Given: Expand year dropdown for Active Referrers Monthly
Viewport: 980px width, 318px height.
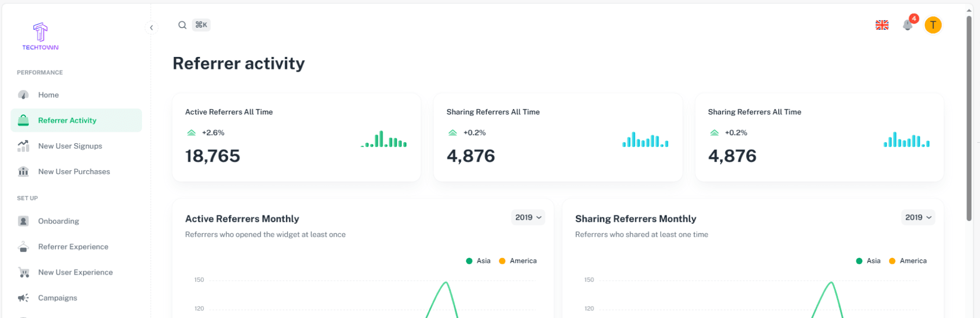Looking at the screenshot, I should 528,218.
